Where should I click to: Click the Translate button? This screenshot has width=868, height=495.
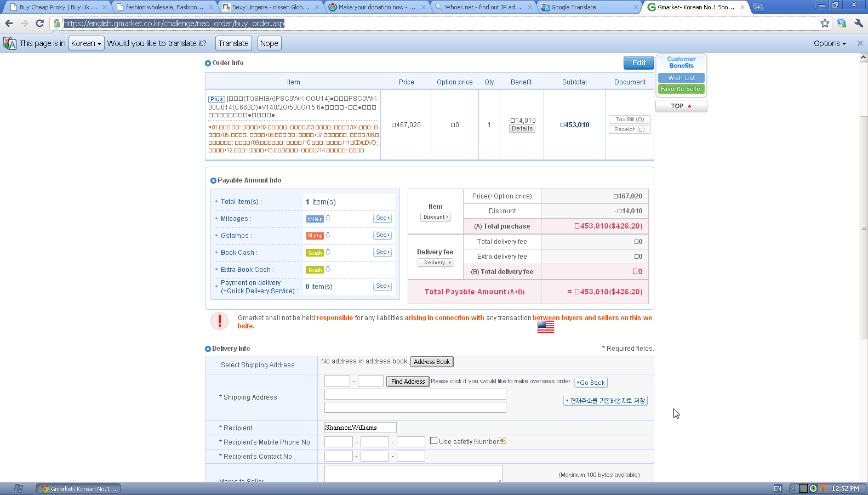coord(233,43)
